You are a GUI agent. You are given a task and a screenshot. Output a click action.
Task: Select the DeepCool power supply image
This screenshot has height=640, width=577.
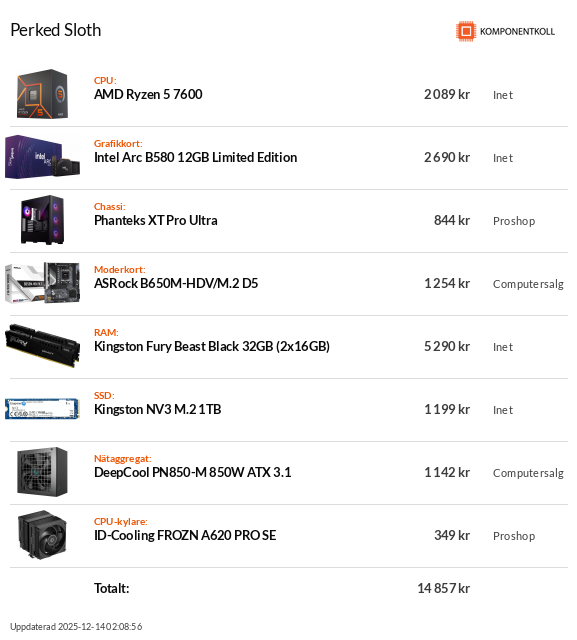coord(42,472)
